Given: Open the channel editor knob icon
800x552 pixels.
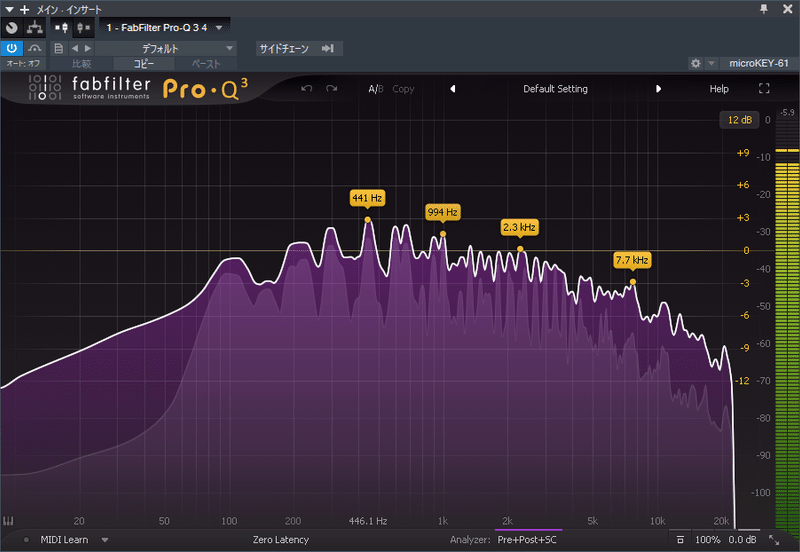Looking at the screenshot, I should point(12,28).
